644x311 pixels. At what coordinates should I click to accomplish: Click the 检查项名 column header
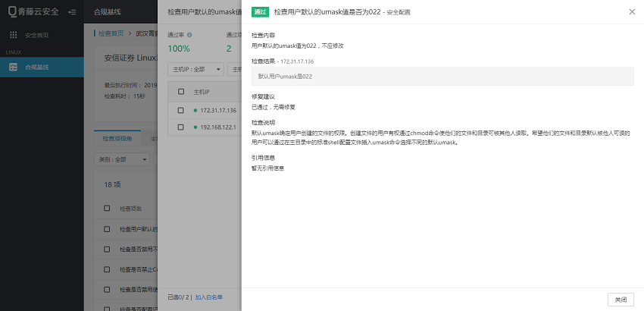[x=130, y=209]
